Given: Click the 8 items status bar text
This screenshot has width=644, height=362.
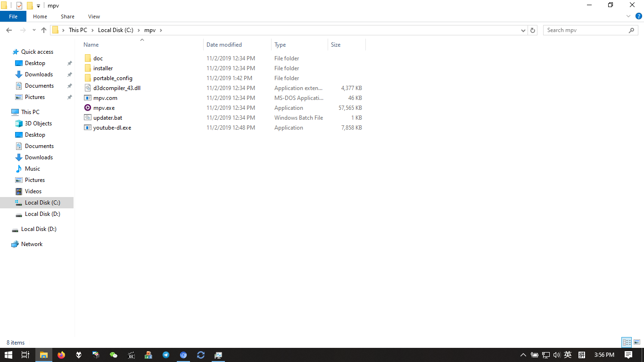Looking at the screenshot, I should pos(16,343).
